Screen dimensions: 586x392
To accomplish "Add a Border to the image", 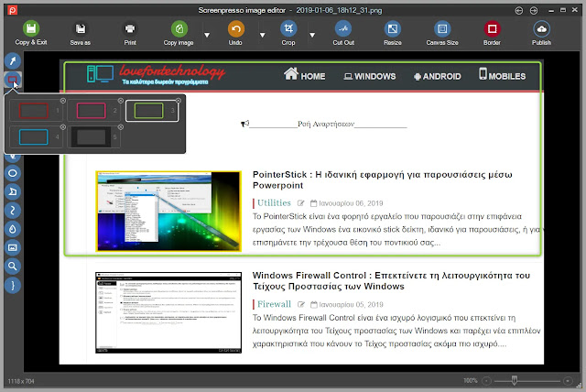I will (x=492, y=33).
